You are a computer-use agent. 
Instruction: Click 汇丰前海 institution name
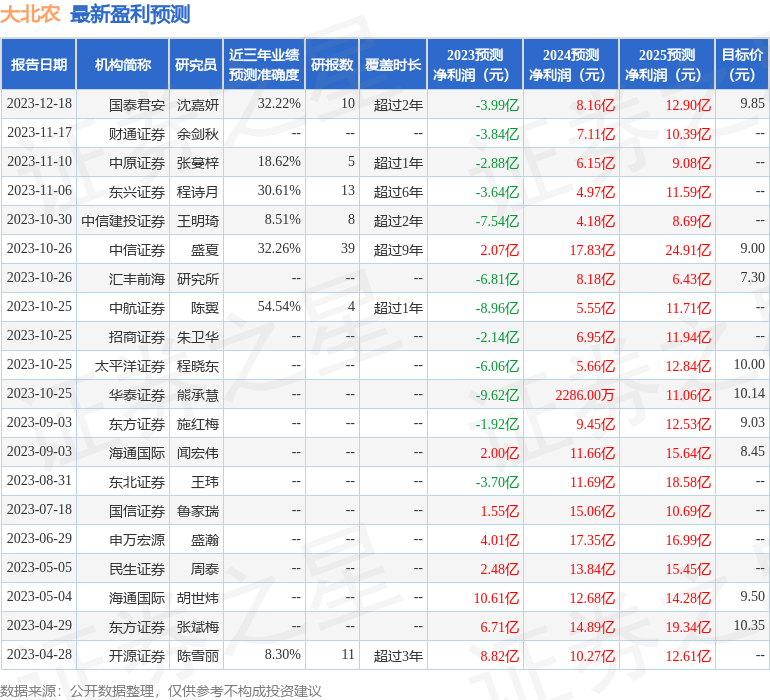[137, 278]
